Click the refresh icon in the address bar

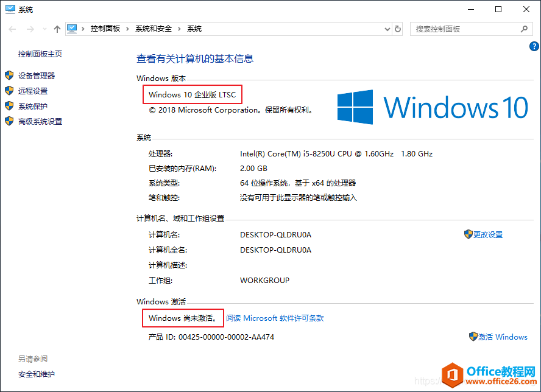[398, 29]
